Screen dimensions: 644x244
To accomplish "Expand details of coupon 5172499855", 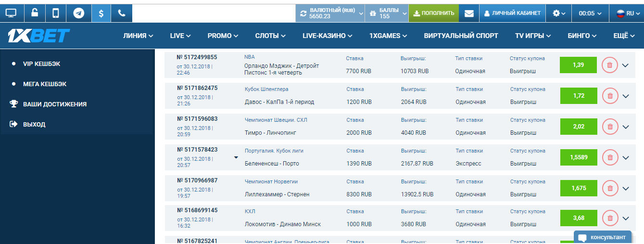I will click(x=625, y=65).
